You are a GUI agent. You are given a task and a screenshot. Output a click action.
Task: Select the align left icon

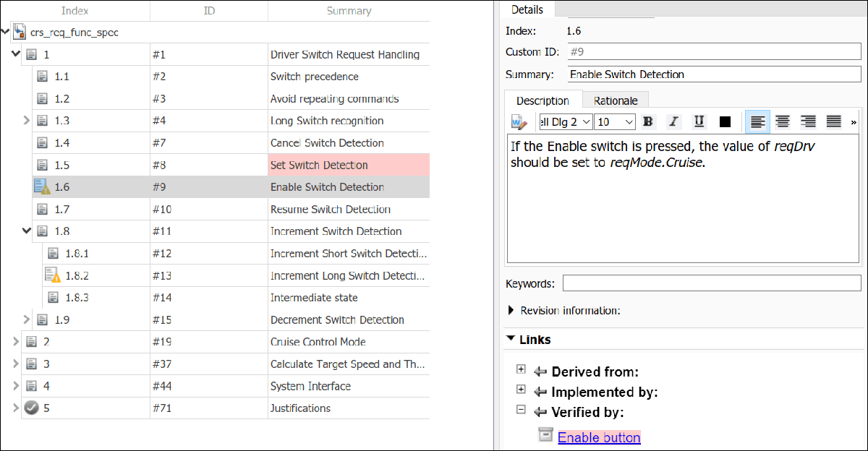click(757, 121)
